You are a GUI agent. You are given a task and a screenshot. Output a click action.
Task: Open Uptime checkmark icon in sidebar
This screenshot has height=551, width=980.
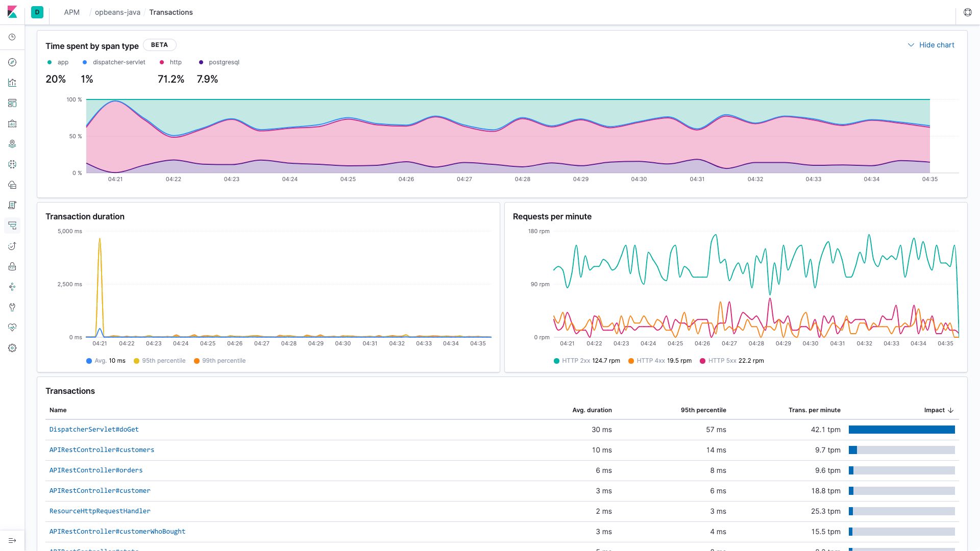point(12,246)
